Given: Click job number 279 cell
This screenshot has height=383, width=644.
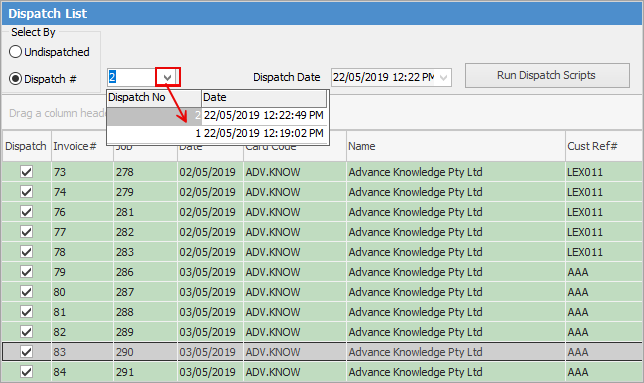Looking at the screenshot, I should pyautogui.click(x=145, y=192).
